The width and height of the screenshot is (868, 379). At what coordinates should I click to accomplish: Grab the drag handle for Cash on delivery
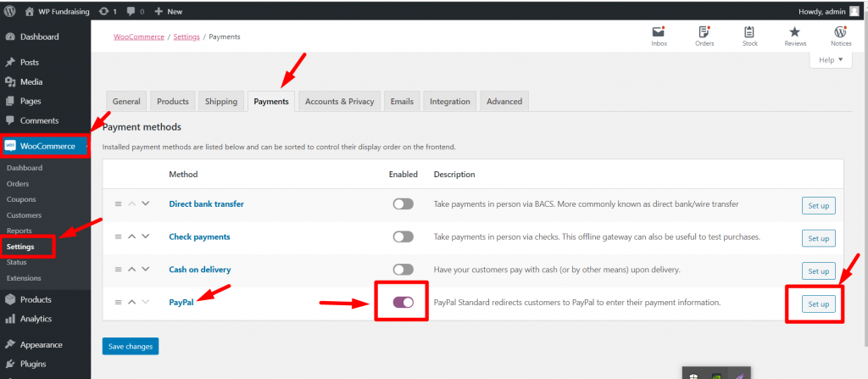pyautogui.click(x=118, y=270)
